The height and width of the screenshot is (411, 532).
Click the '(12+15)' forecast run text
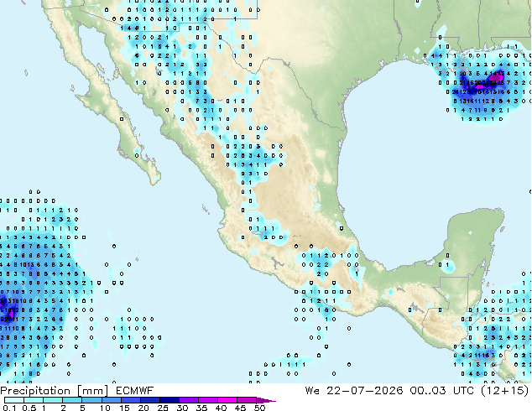(504, 391)
